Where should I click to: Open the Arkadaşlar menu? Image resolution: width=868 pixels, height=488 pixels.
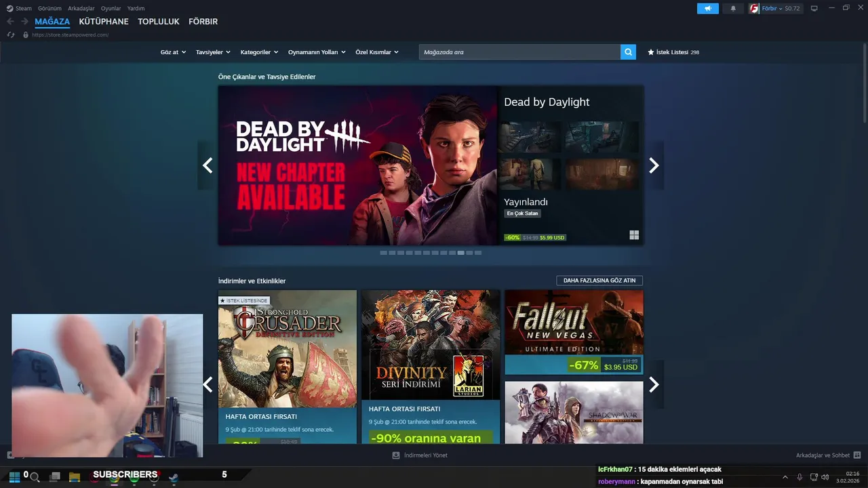tap(81, 9)
